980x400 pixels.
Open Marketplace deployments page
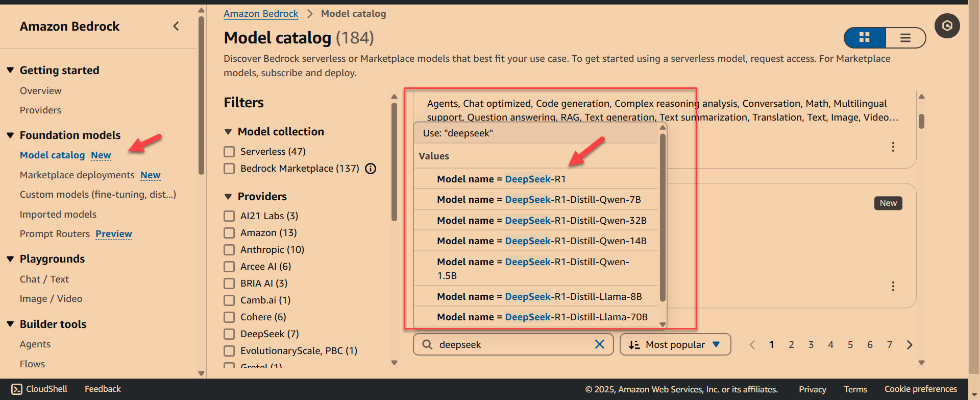pos(77,175)
